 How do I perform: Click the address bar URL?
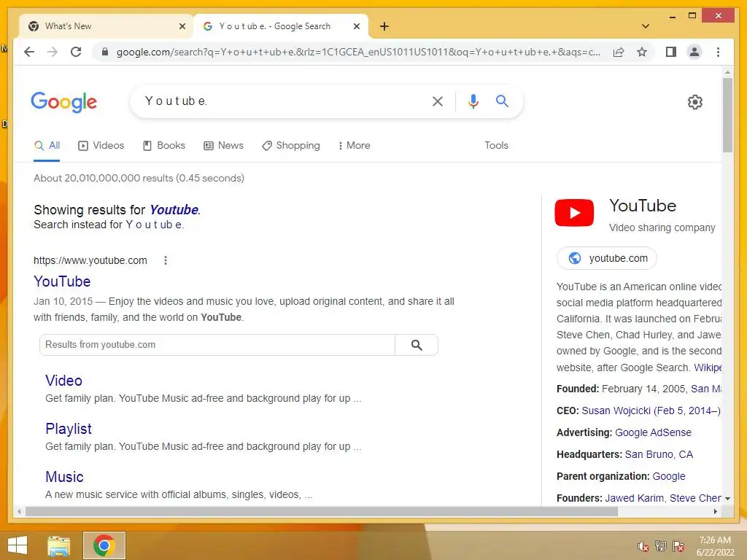358,52
